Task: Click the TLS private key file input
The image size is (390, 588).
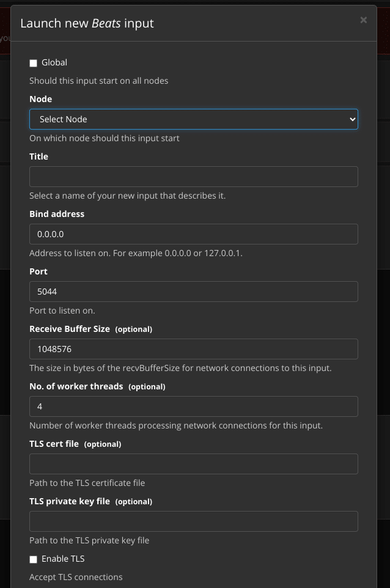Action: (194, 521)
